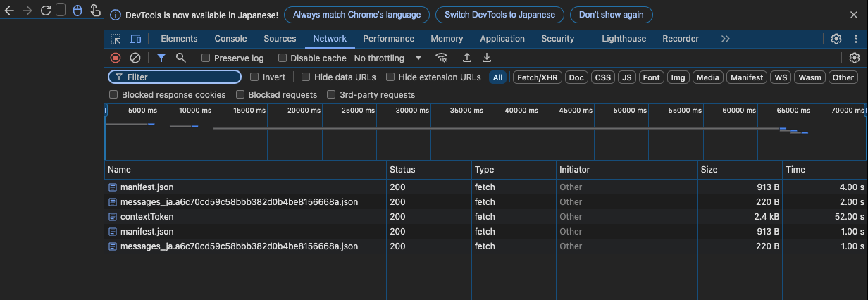The image size is (868, 300).
Task: Toggle the device toolbar icon
Action: click(135, 39)
